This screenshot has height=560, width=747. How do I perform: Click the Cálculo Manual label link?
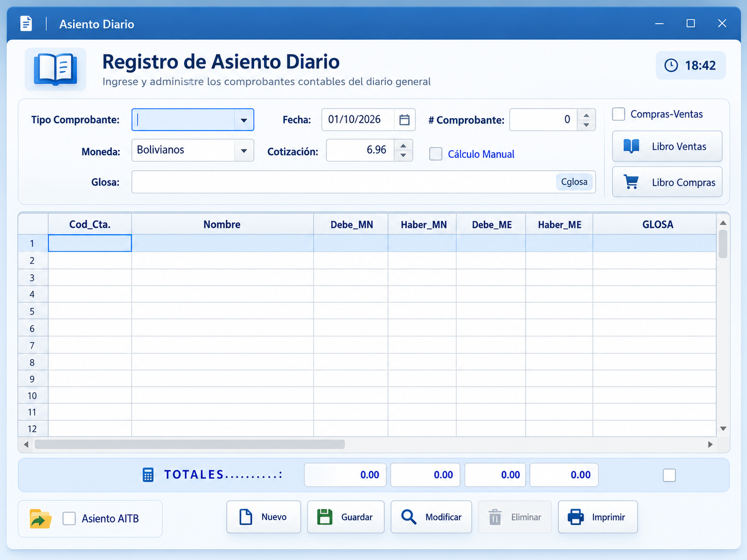[x=481, y=154]
